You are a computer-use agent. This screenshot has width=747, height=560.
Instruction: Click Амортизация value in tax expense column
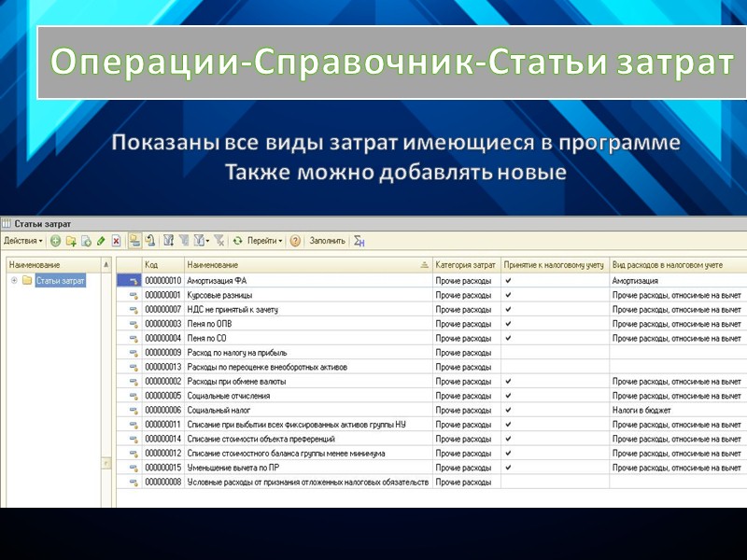click(x=678, y=281)
